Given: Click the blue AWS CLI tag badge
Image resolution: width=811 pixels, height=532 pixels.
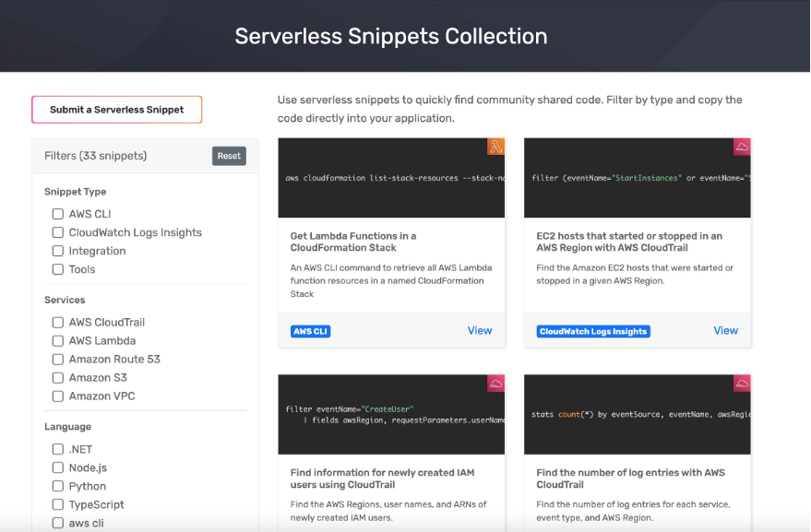Looking at the screenshot, I should coord(310,331).
